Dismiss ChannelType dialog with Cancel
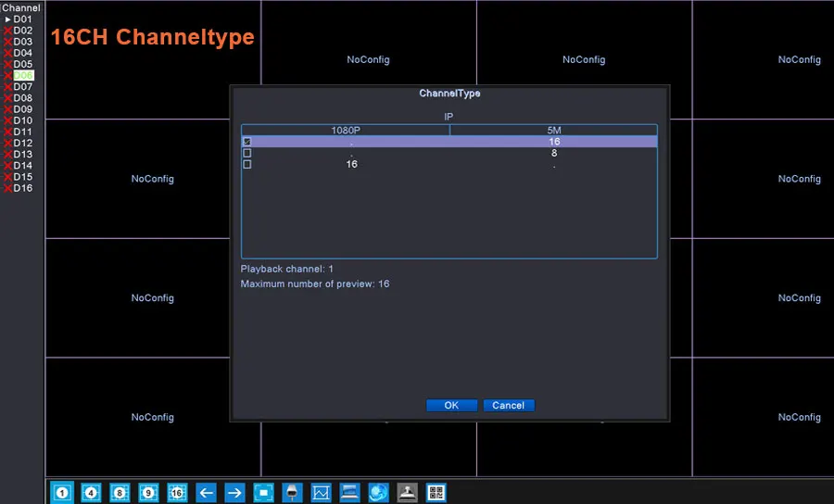This screenshot has height=504, width=834. [509, 405]
